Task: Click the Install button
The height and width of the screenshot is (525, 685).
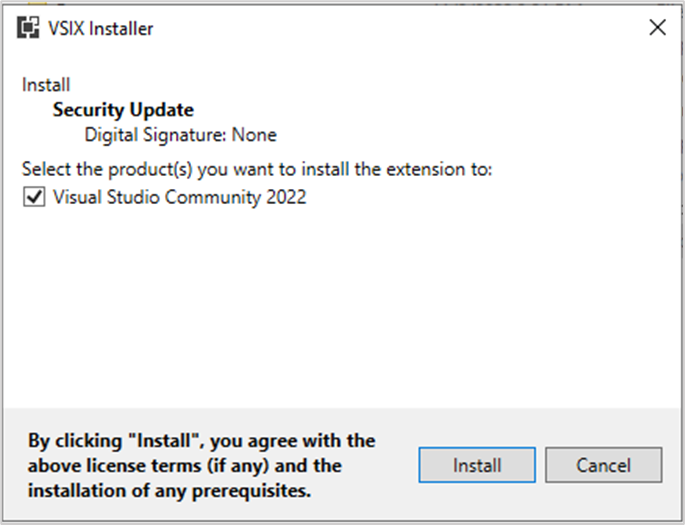Action: pos(477,465)
